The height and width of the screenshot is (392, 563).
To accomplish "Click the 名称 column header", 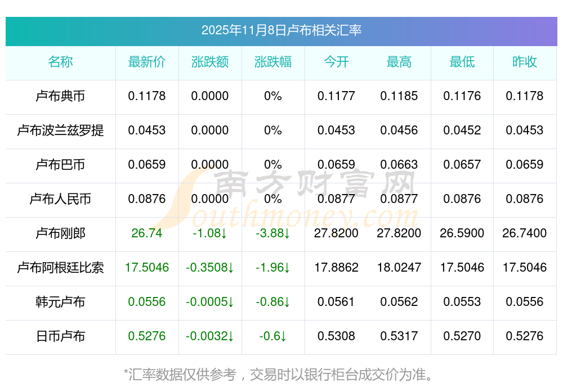I will tap(60, 62).
